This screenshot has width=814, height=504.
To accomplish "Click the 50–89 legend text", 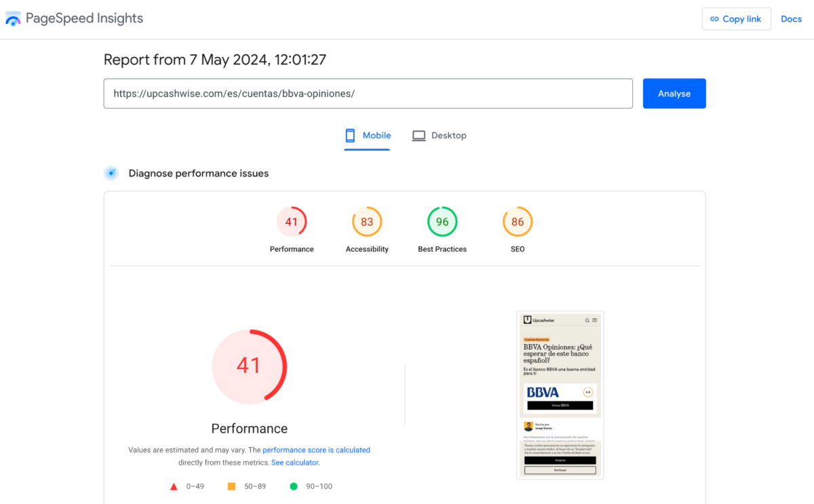I will (x=254, y=486).
